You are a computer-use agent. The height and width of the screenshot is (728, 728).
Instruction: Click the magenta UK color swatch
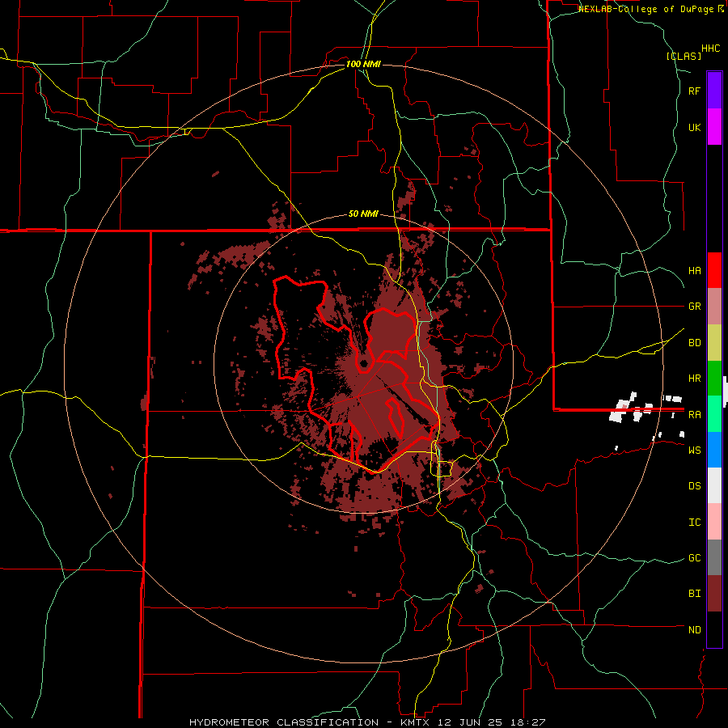coord(714,127)
